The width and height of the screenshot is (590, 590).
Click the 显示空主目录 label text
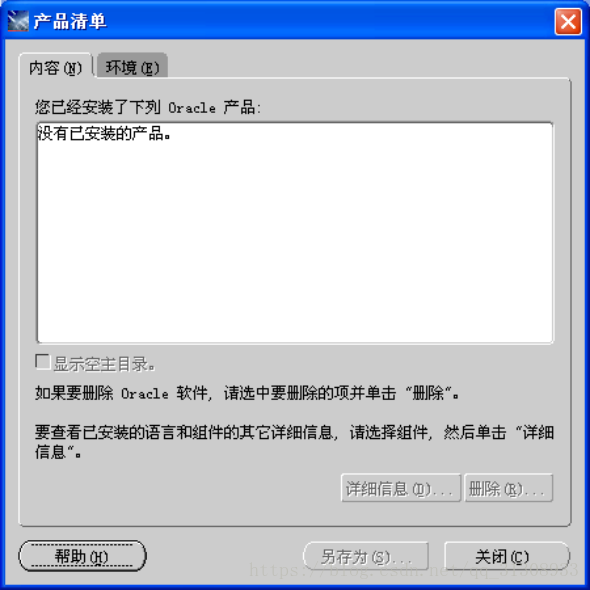(104, 364)
